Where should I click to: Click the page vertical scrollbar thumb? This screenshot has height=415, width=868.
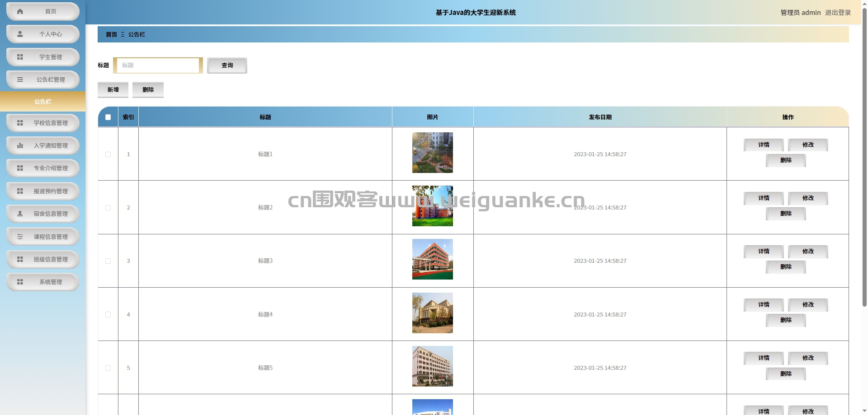[864, 157]
